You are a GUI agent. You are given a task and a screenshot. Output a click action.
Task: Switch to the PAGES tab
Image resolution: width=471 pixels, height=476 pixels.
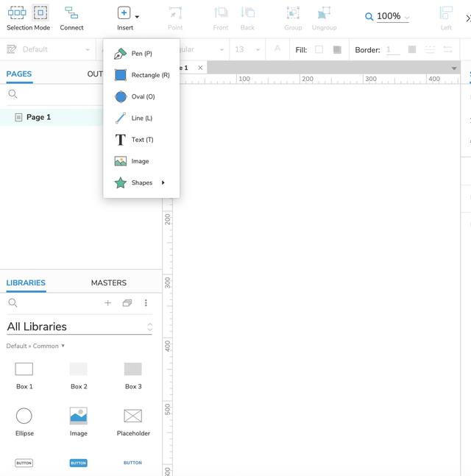coord(19,74)
